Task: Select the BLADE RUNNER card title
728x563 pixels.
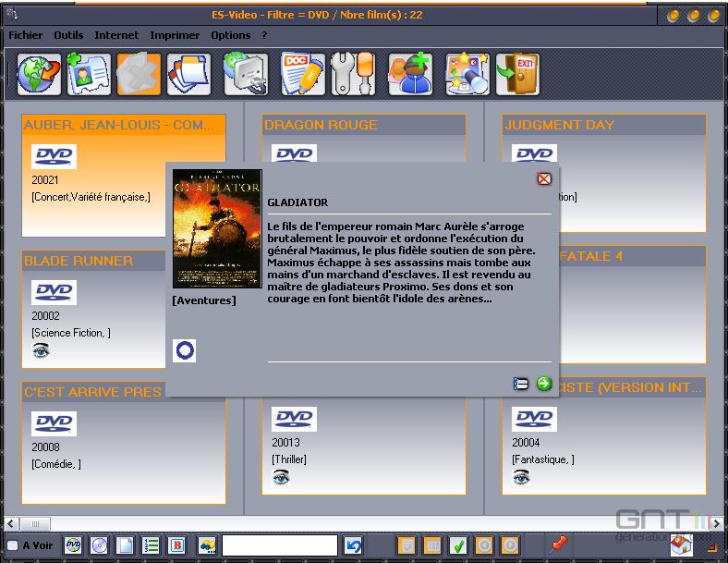Action: pyautogui.click(x=79, y=261)
